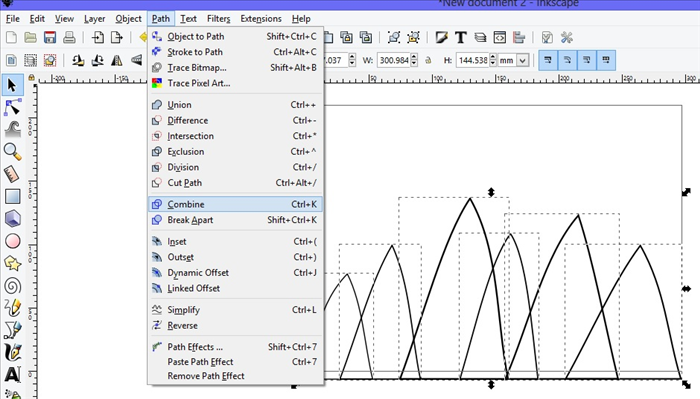700x399 pixels.
Task: Select the Spiral tool
Action: point(12,286)
